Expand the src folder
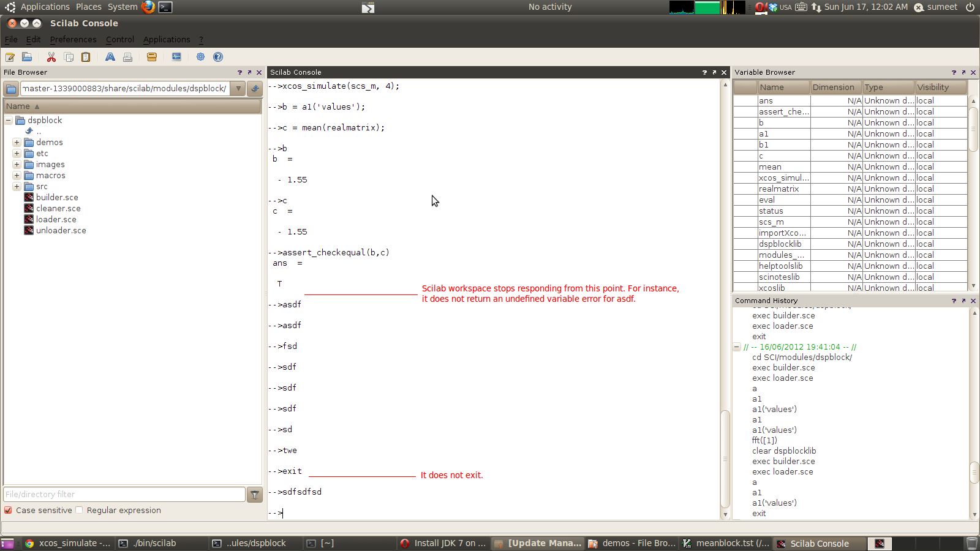980x551 pixels. coord(17,187)
